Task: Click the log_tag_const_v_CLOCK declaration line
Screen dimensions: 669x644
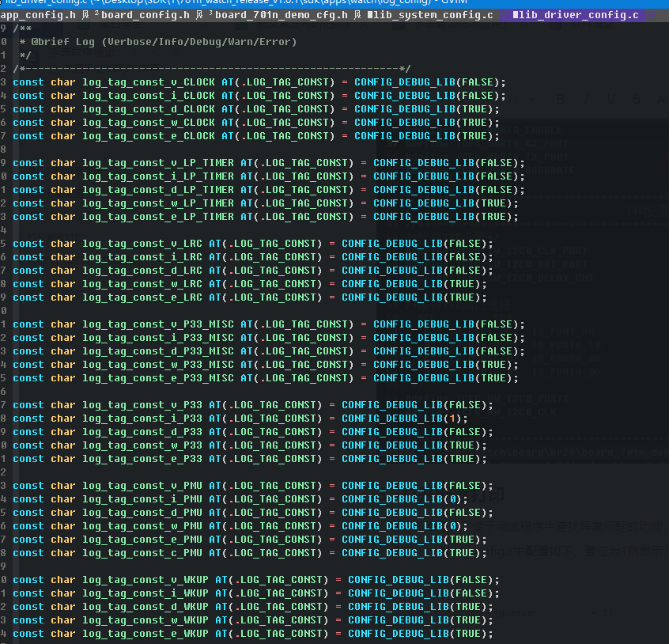Action: coord(259,82)
